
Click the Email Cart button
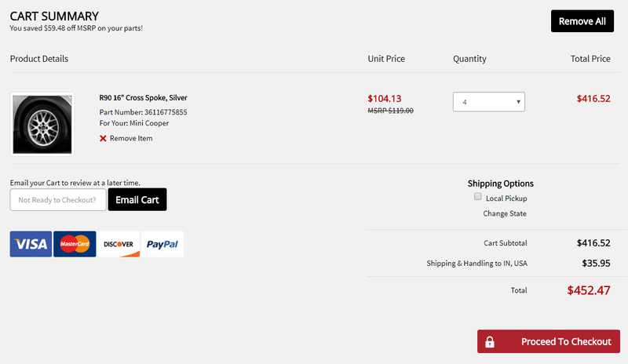point(137,199)
